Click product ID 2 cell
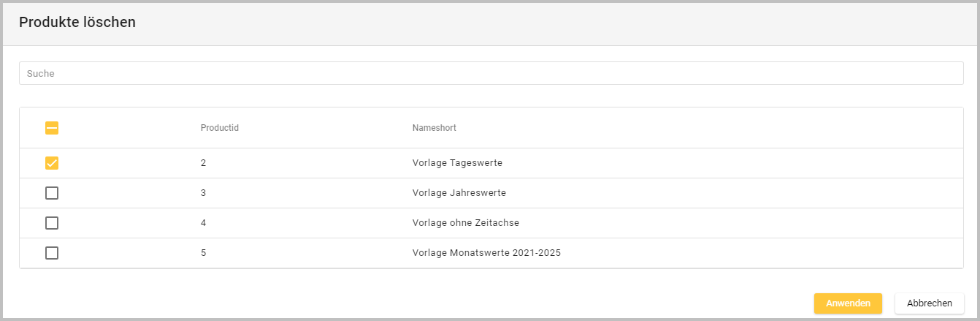 pos(204,163)
